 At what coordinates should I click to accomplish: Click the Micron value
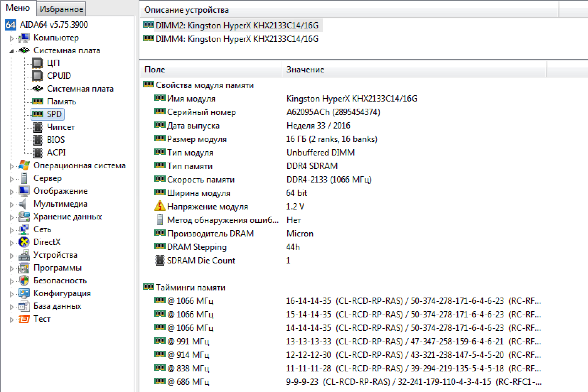tap(300, 234)
